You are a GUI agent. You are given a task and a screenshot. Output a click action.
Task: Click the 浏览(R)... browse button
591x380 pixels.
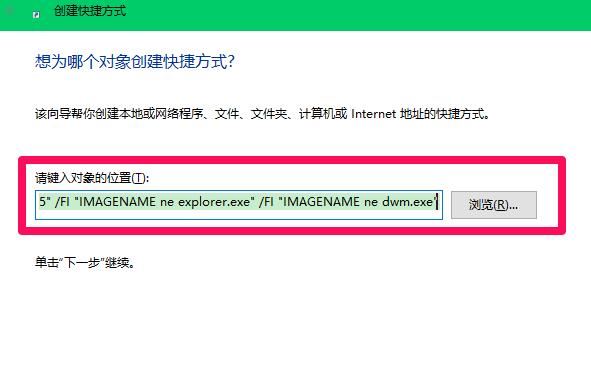[x=494, y=205]
